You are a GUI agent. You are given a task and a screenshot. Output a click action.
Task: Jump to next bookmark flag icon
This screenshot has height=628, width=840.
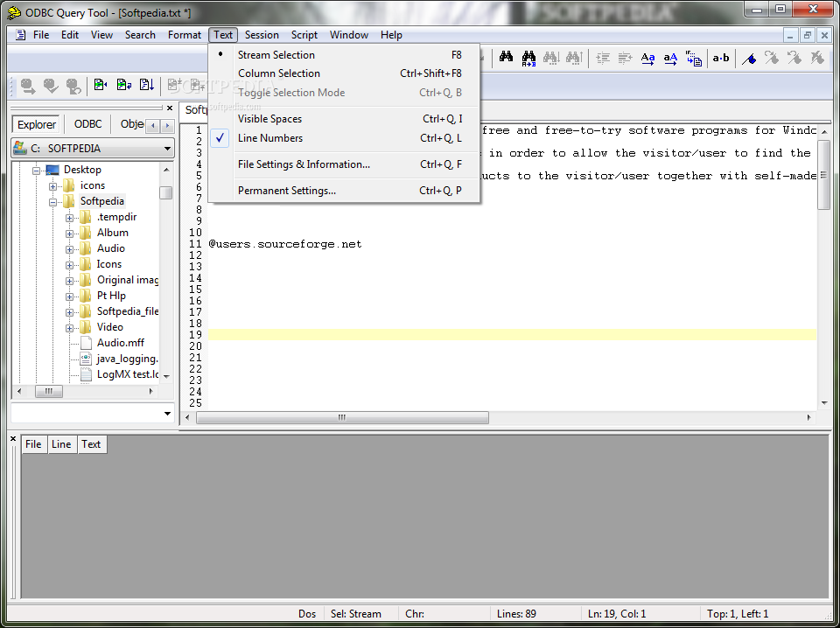(x=772, y=57)
